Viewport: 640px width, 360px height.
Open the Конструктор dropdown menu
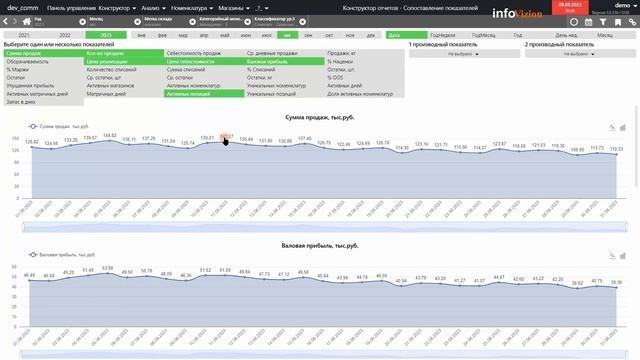(x=117, y=8)
